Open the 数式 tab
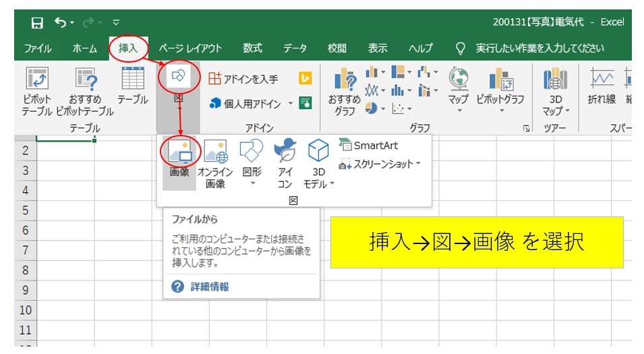The width and height of the screenshot is (644, 354). point(252,49)
